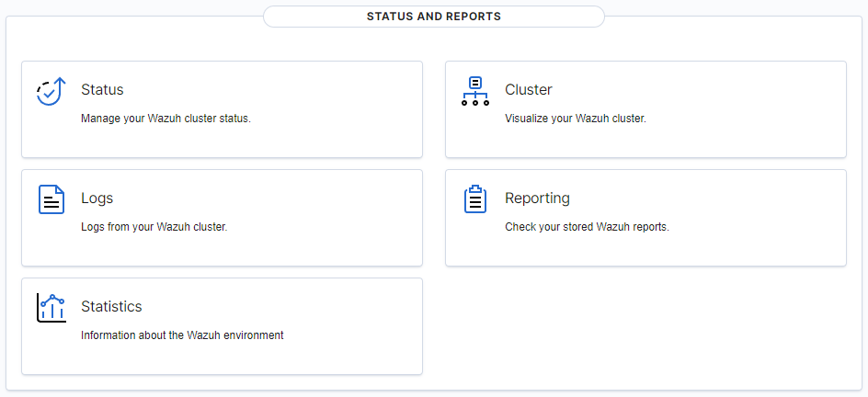Click the Status checkmark arrow icon
This screenshot has height=397, width=868.
[x=51, y=91]
